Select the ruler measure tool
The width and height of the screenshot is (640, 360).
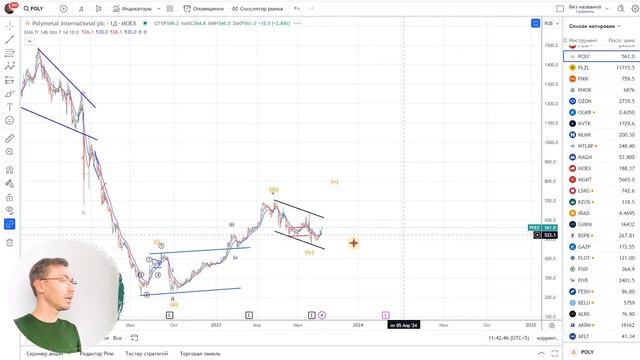pos(9,138)
